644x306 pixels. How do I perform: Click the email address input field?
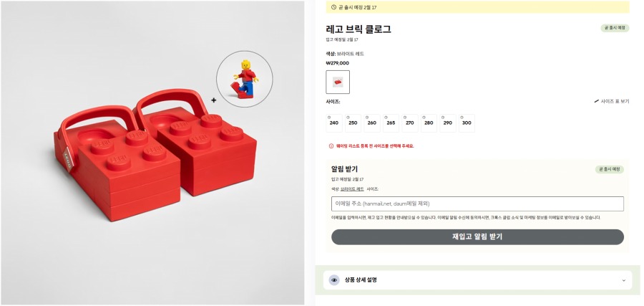tap(477, 204)
